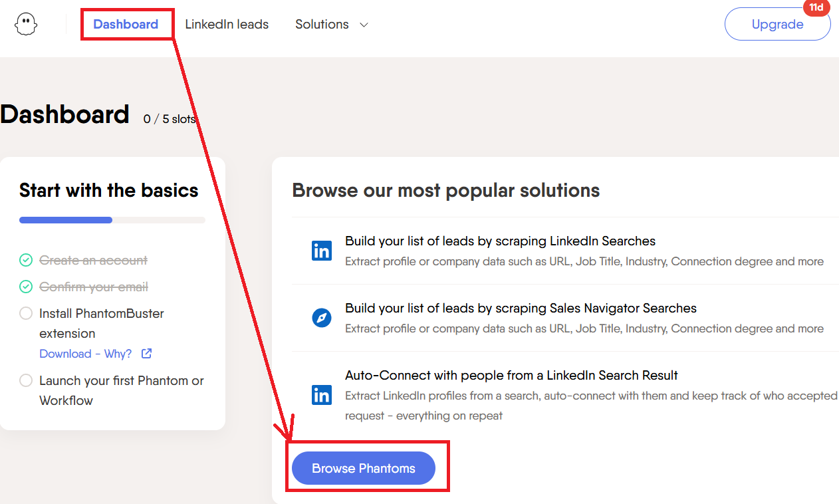This screenshot has height=504, width=839.
Task: Click the Sales Navigator compass icon
Action: [x=322, y=318]
